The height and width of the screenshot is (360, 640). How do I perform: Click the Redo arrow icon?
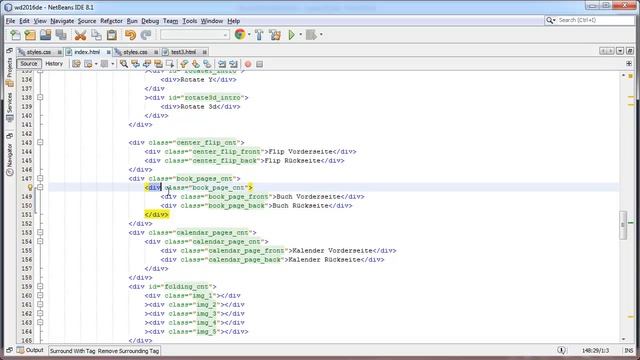146,35
